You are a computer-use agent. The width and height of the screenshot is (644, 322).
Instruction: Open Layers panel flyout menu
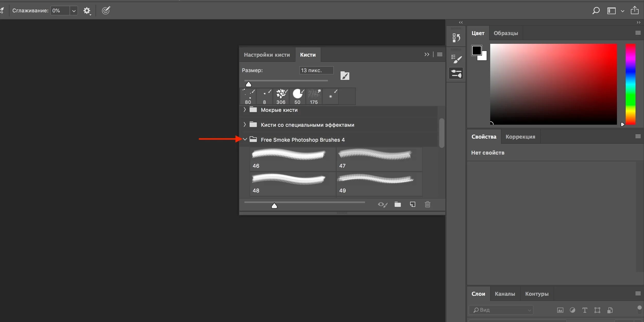pos(638,293)
